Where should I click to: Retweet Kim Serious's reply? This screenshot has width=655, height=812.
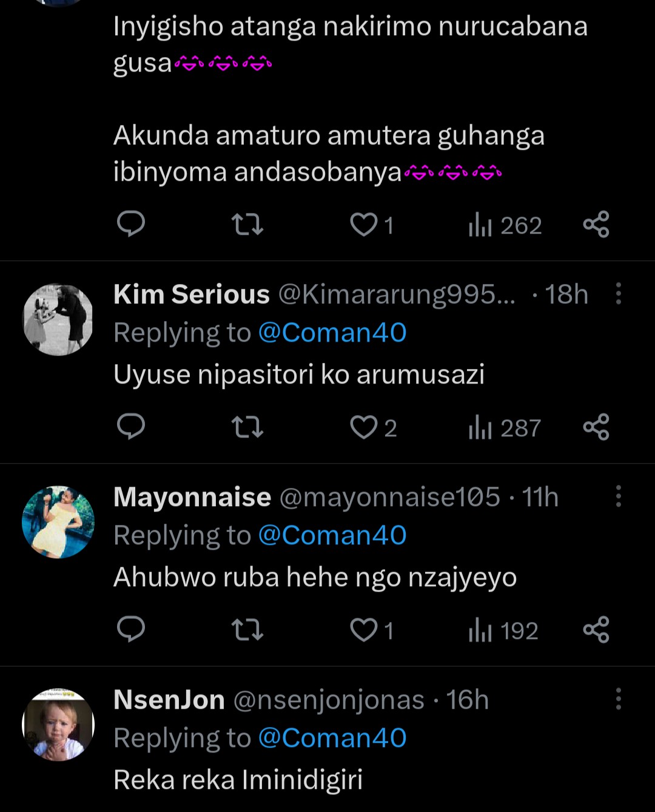247,427
